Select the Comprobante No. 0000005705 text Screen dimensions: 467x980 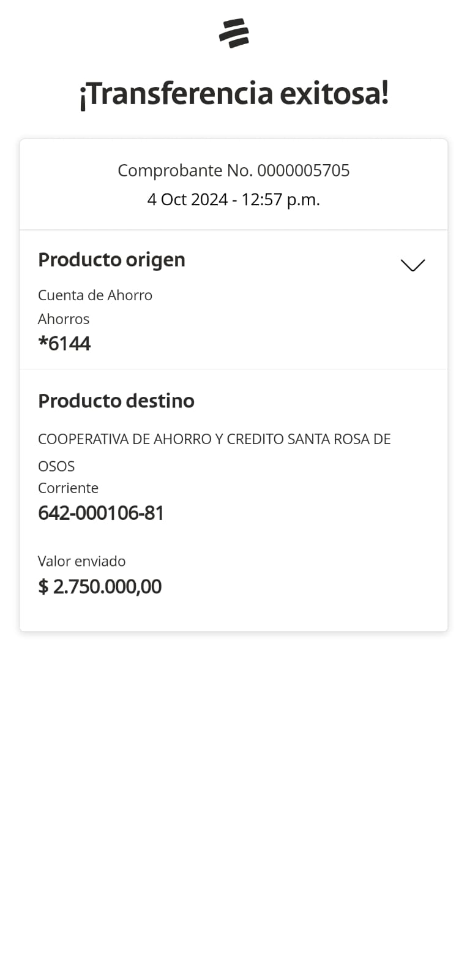coord(233,170)
